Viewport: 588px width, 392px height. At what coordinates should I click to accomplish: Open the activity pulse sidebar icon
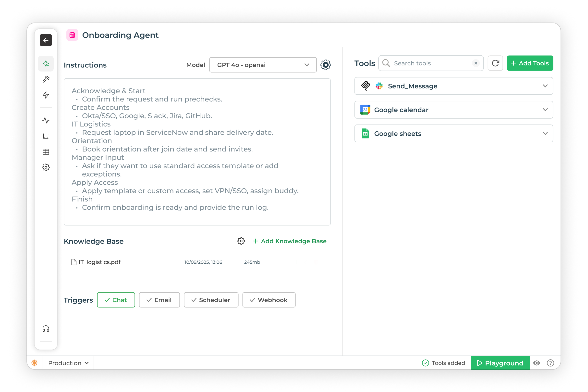click(46, 121)
